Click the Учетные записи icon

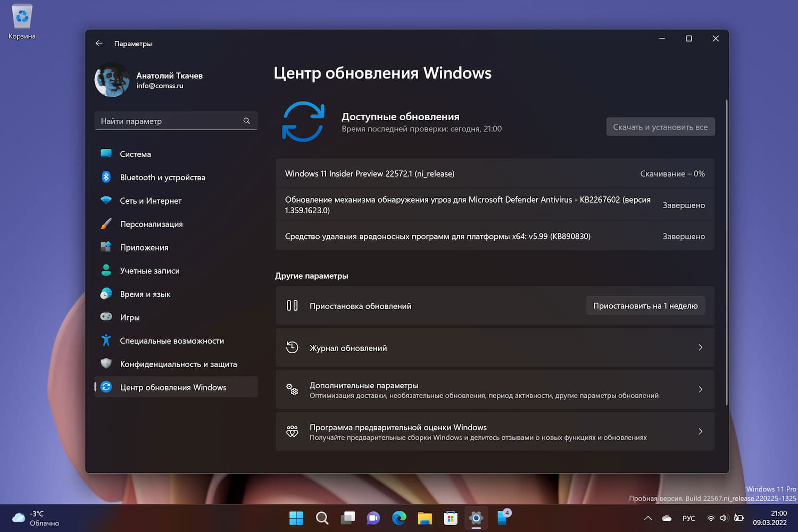pyautogui.click(x=106, y=270)
